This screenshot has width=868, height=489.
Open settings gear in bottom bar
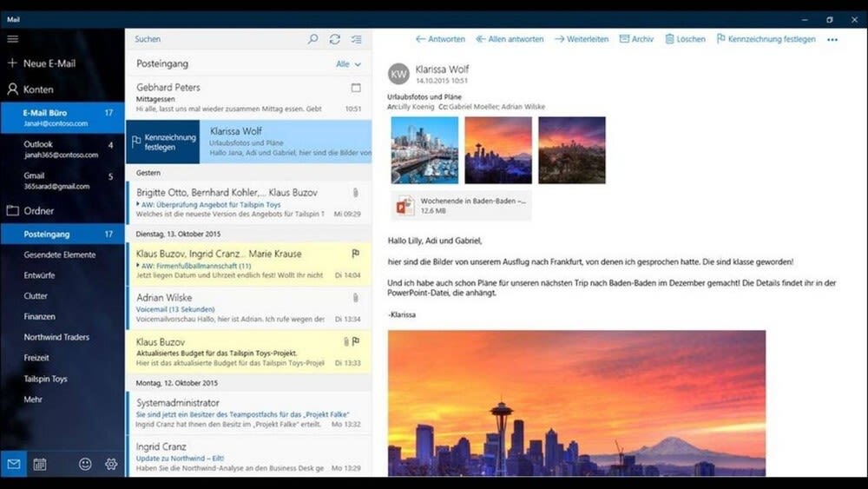tap(111, 464)
